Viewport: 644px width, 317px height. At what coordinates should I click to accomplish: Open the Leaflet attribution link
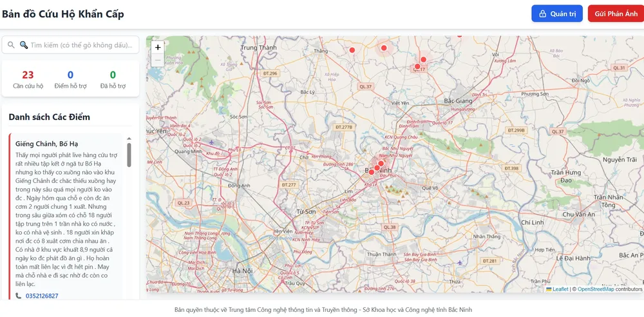(560, 289)
